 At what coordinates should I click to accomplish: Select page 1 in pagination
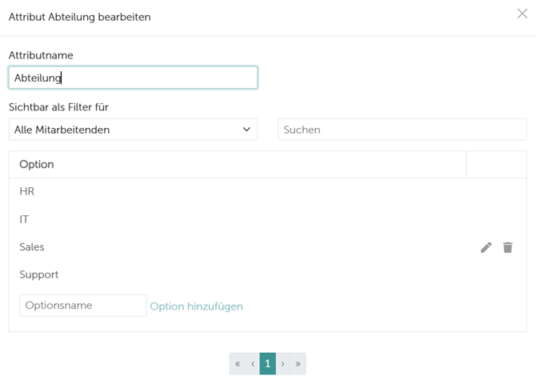[267, 364]
